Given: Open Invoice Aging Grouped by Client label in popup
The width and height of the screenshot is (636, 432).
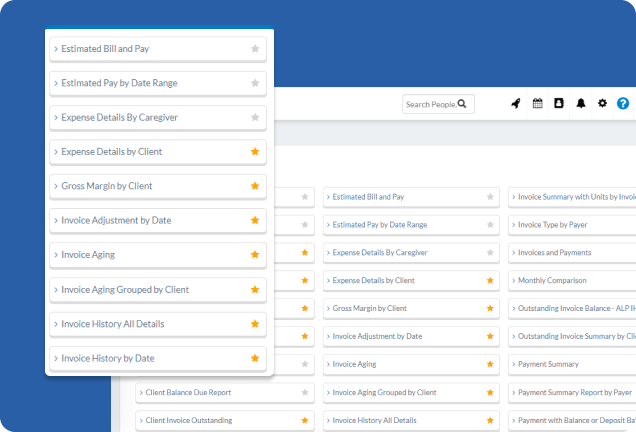Looking at the screenshot, I should (125, 290).
